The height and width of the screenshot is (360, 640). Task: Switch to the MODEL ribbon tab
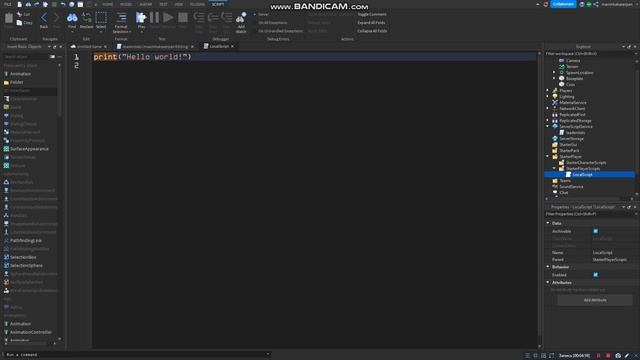126,4
